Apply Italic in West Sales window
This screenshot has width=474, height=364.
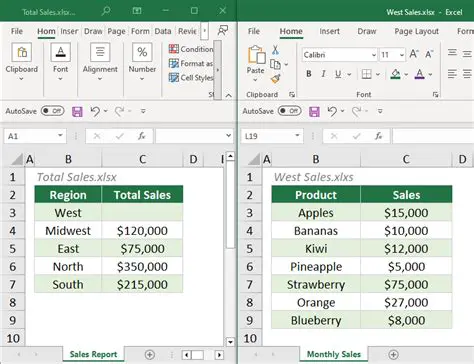click(323, 74)
